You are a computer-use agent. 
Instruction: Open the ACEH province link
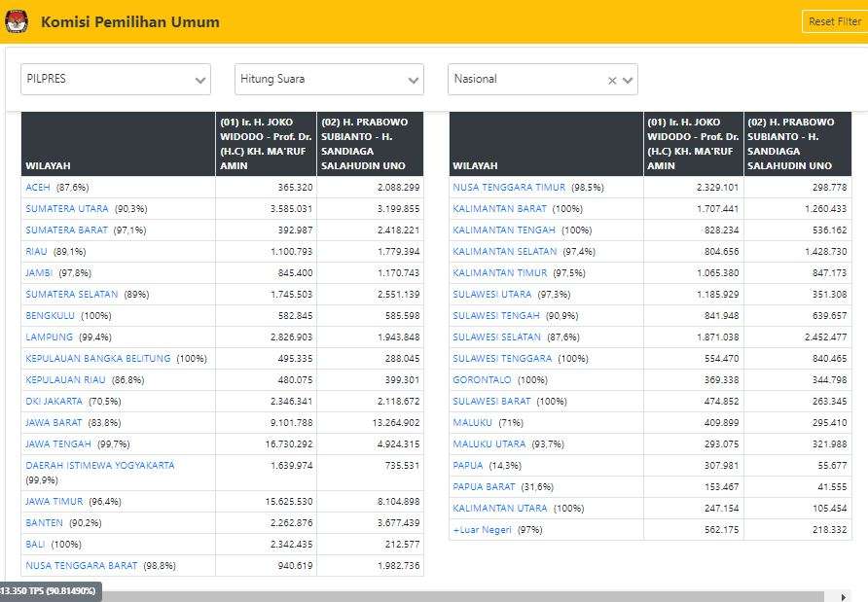point(38,187)
